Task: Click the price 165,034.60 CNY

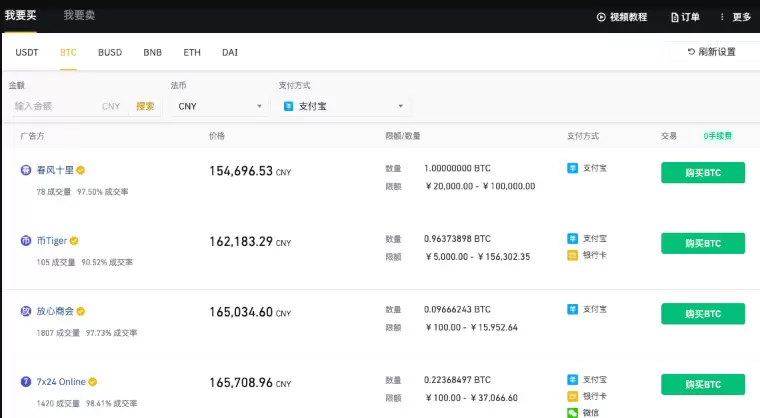Action: 250,312
